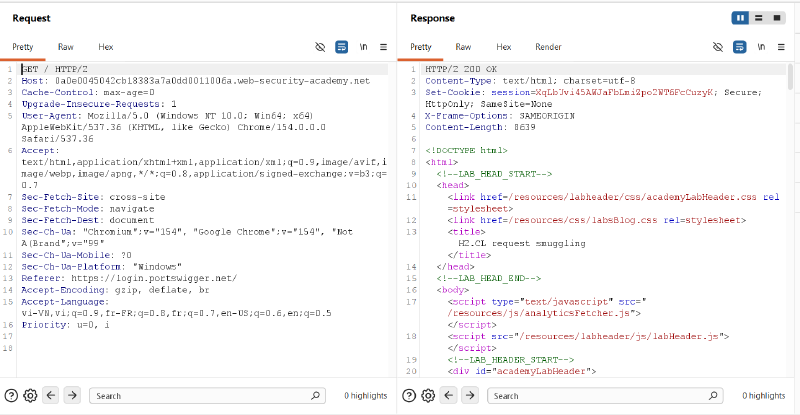Click the HTTP/2 200 OK status line
Viewport: 800px width, 415px height.
[461, 69]
